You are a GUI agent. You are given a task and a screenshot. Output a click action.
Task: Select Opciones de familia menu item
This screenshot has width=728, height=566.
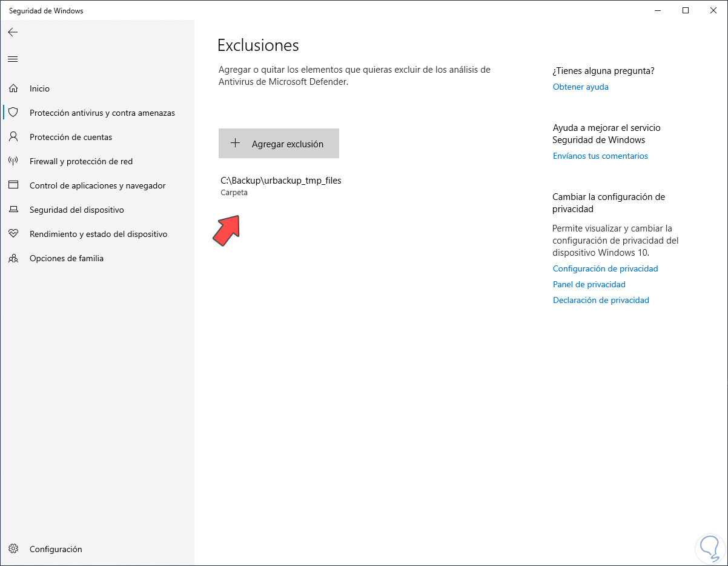[67, 258]
